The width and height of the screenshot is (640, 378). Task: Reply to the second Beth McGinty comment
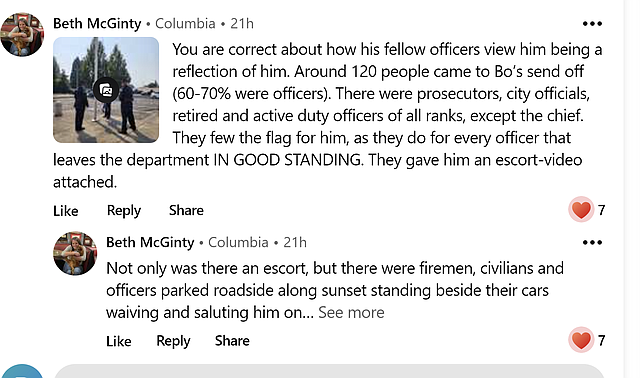[x=173, y=341]
